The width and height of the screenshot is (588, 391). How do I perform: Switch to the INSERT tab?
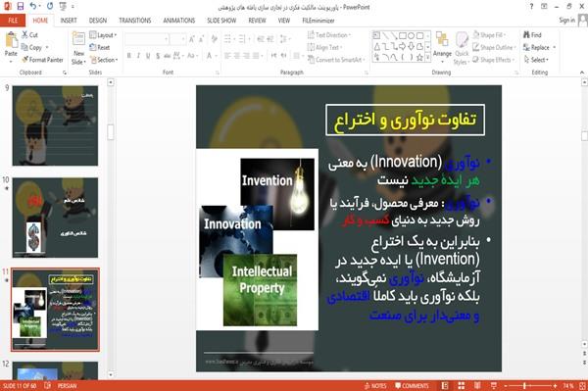(x=69, y=21)
